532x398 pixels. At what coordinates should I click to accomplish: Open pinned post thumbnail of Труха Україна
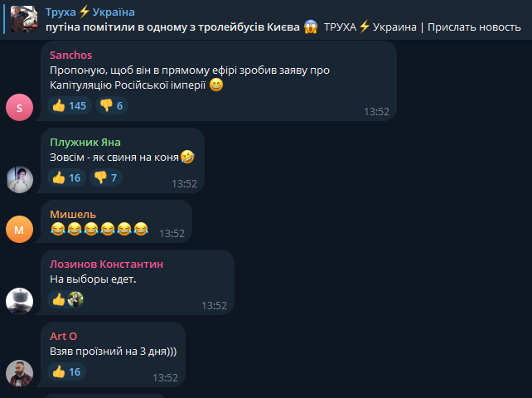(x=24, y=19)
